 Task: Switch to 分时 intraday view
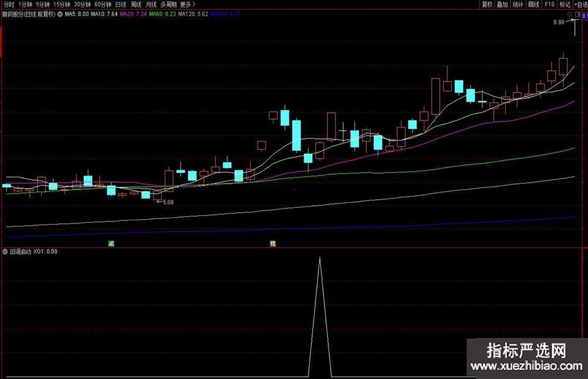coord(9,4)
